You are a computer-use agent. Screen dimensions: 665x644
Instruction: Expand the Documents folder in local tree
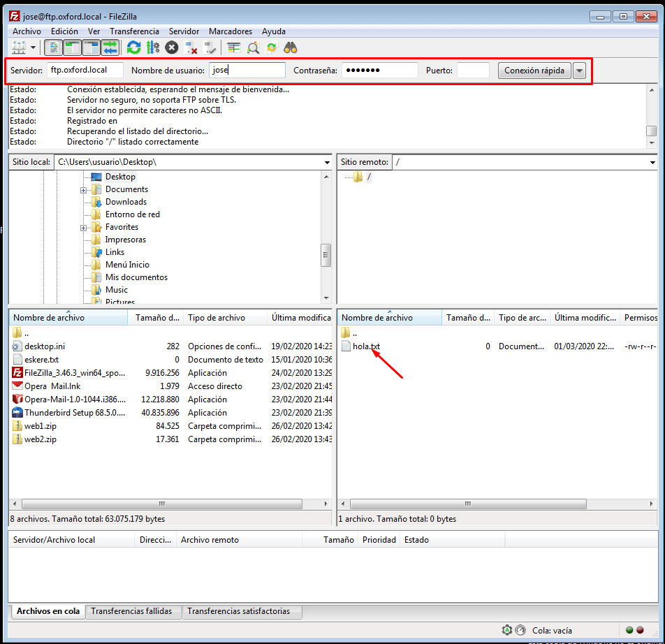tap(84, 190)
